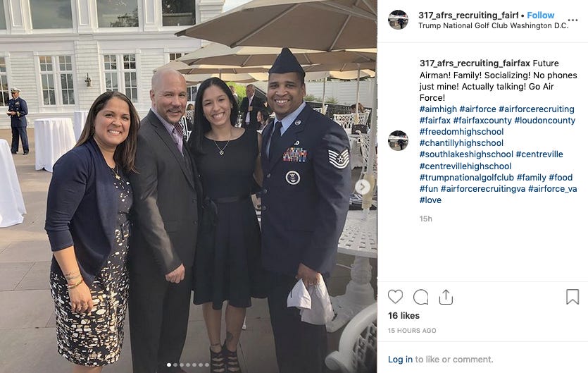Open the three-dot more options menu
This screenshot has height=373, width=588.
coord(573,20)
